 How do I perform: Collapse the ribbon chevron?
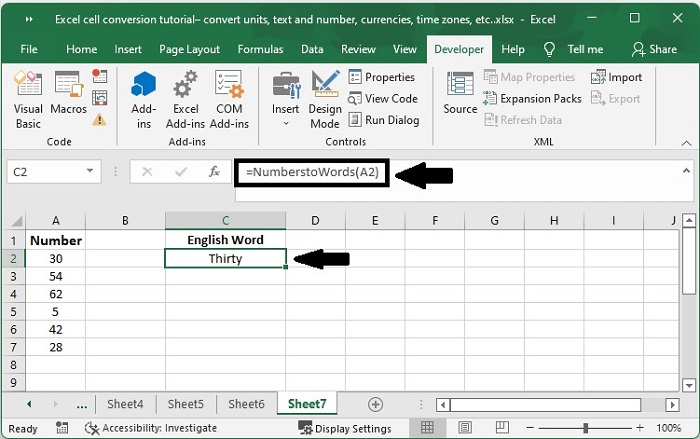pos(687,143)
